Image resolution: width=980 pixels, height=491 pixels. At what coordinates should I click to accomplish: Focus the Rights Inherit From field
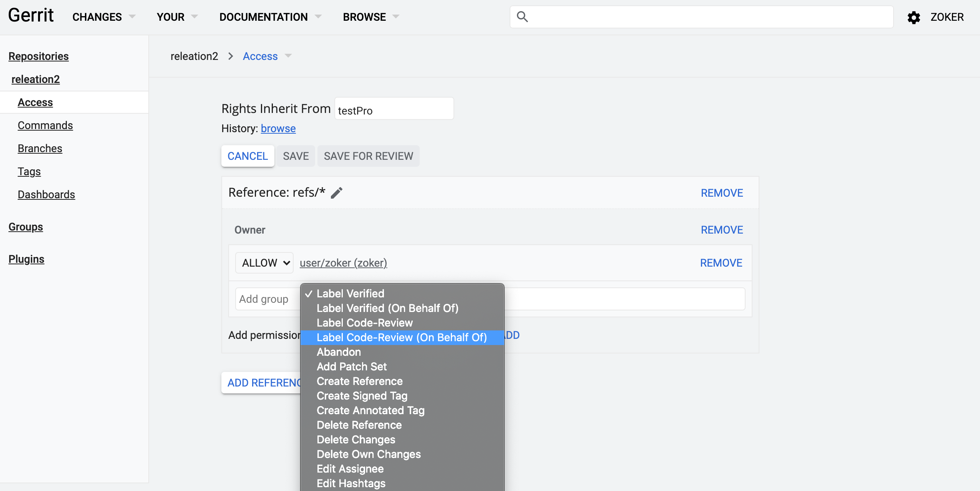[x=394, y=109]
